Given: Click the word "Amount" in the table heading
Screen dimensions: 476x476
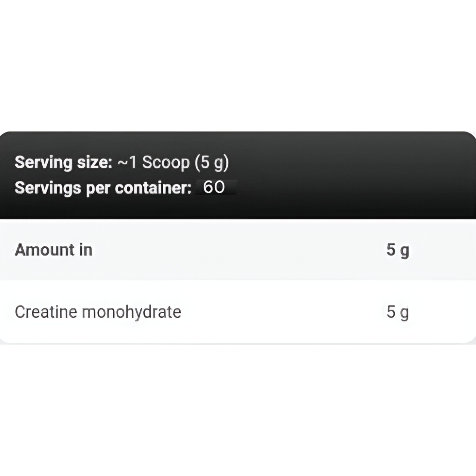Looking at the screenshot, I should coord(45,250).
